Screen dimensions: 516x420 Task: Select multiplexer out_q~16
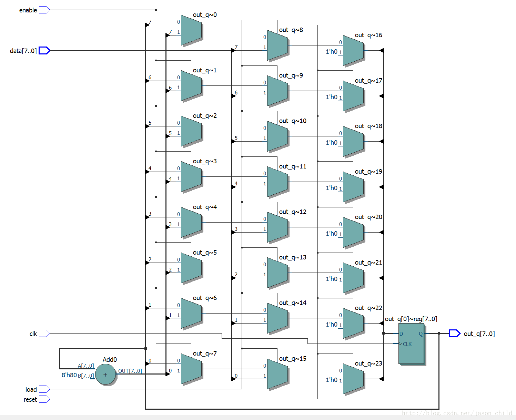pos(353,51)
